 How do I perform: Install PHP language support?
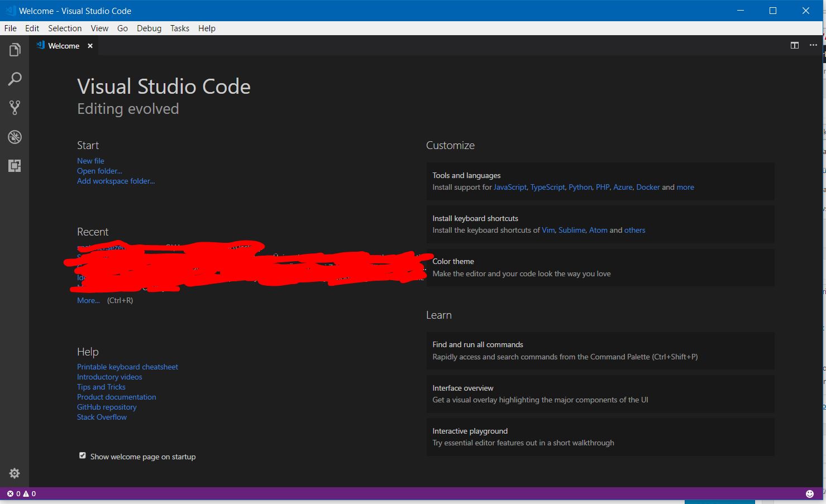603,187
